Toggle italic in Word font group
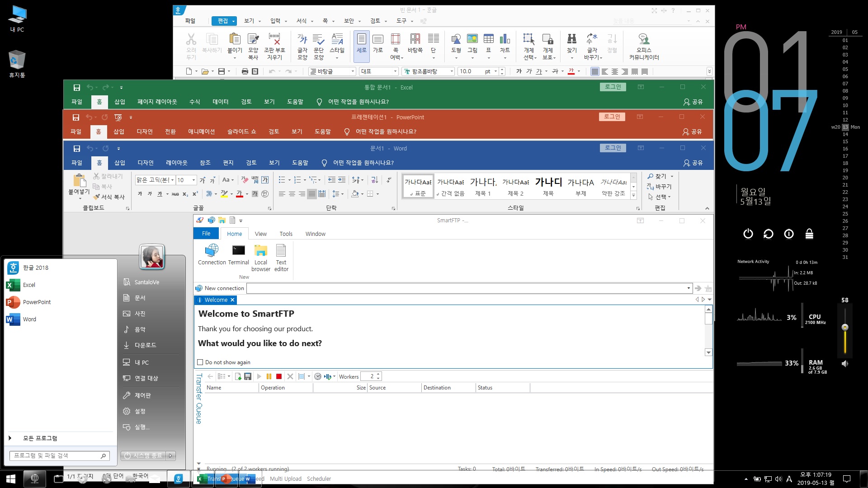The width and height of the screenshot is (868, 488). 150,194
